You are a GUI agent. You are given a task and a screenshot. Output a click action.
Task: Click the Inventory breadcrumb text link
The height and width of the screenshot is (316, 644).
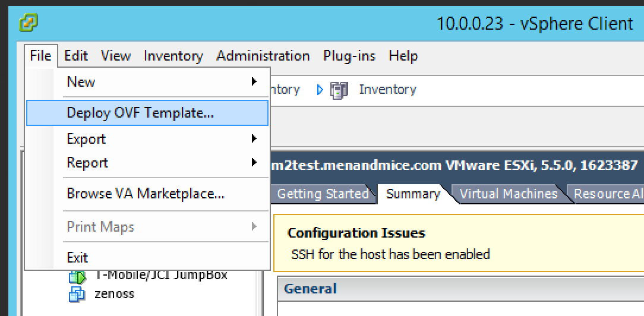point(387,90)
